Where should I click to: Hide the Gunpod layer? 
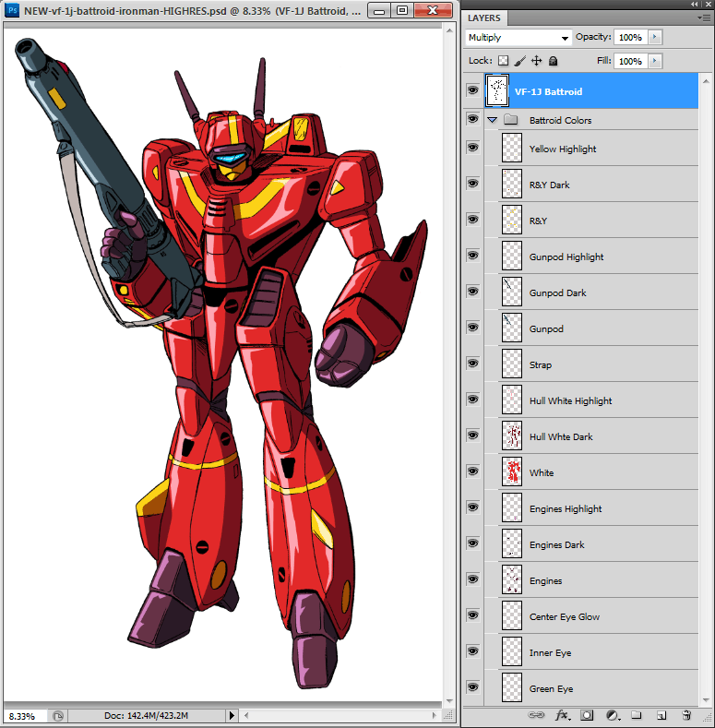(x=472, y=328)
